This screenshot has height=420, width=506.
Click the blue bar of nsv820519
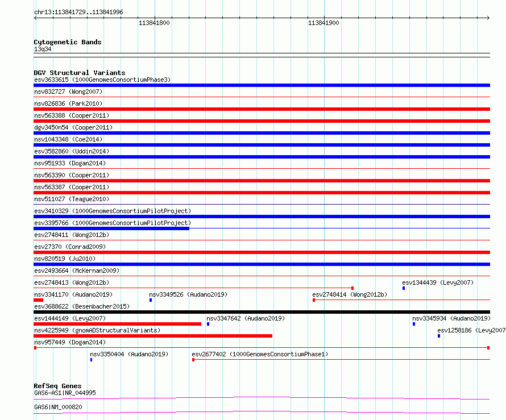(262, 264)
